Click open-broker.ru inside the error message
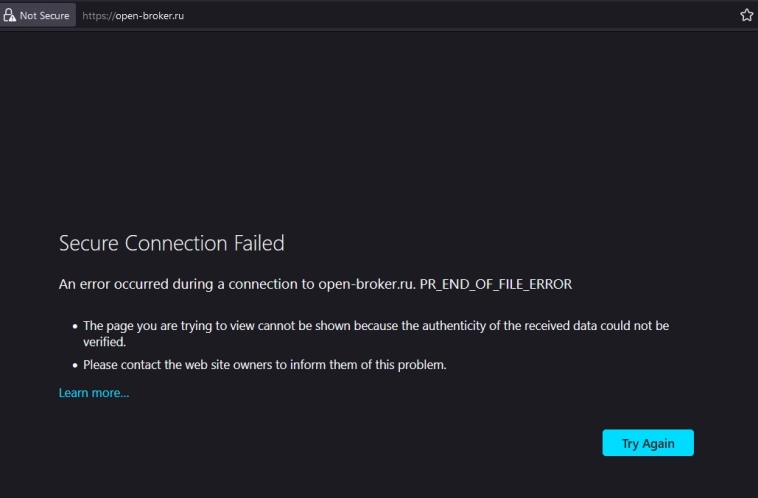This screenshot has height=498, width=758. (365, 284)
